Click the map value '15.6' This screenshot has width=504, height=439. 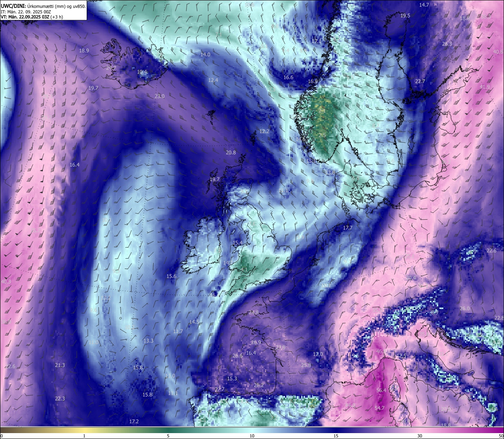coord(171,276)
